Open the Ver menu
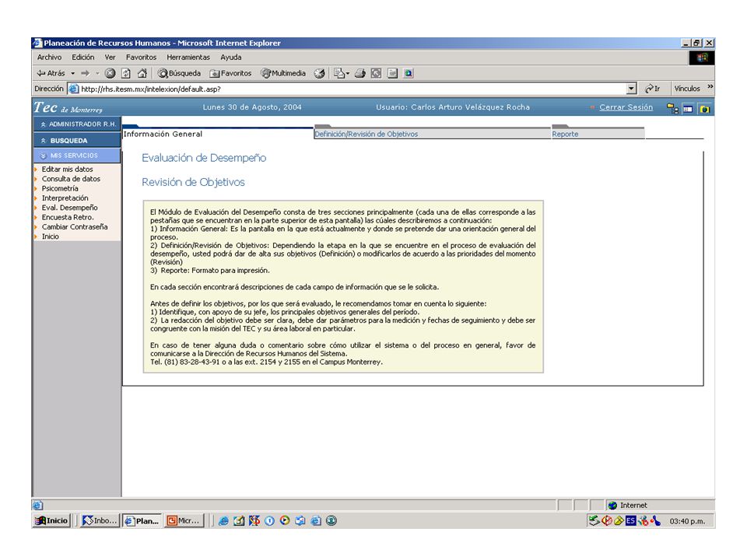747x560 pixels. pyautogui.click(x=110, y=57)
